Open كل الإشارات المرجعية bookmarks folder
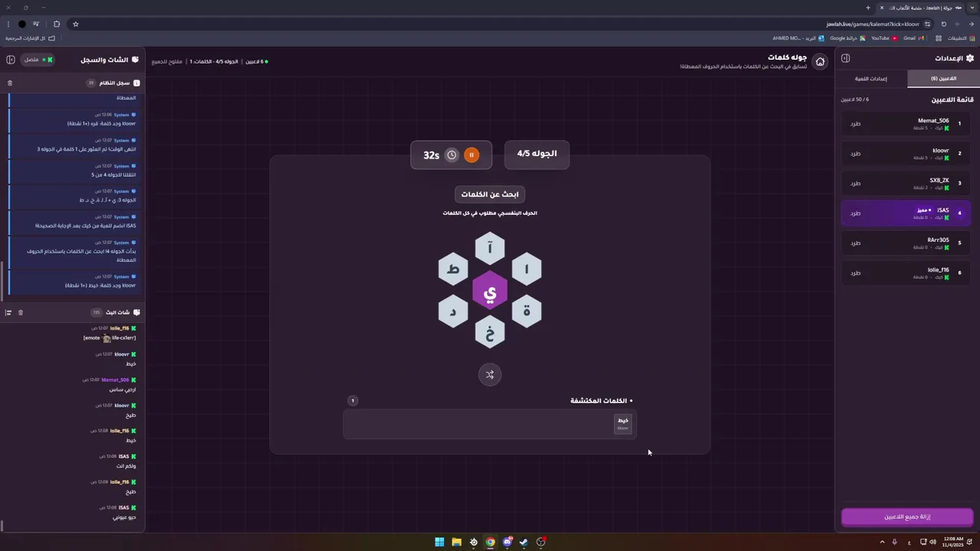This screenshot has height=551, width=980. [x=31, y=38]
